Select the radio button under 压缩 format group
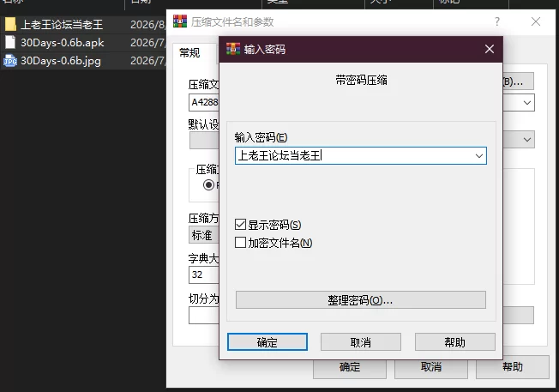This screenshot has height=392, width=559. click(208, 184)
